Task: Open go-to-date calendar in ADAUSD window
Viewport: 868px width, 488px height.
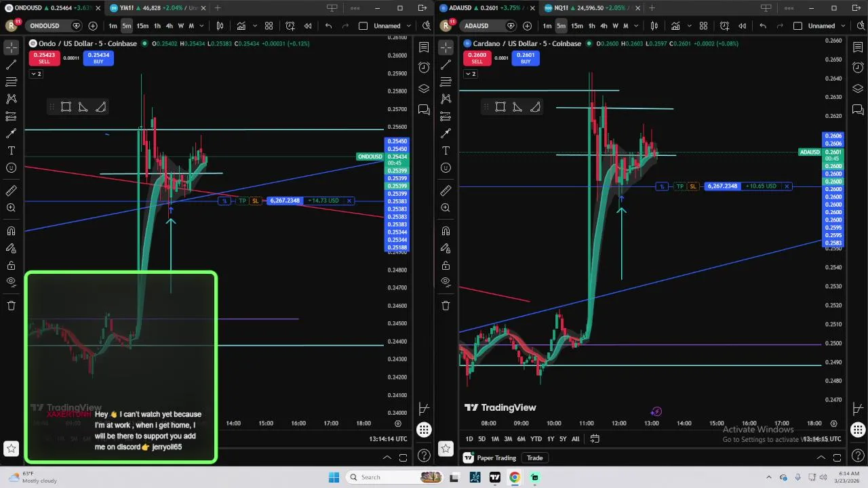Action: pos(595,439)
